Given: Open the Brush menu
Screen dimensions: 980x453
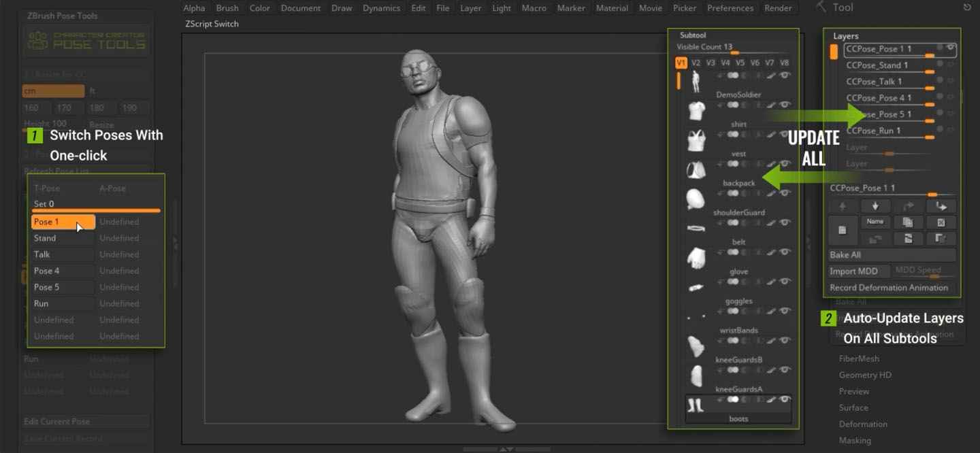Looking at the screenshot, I should [227, 8].
